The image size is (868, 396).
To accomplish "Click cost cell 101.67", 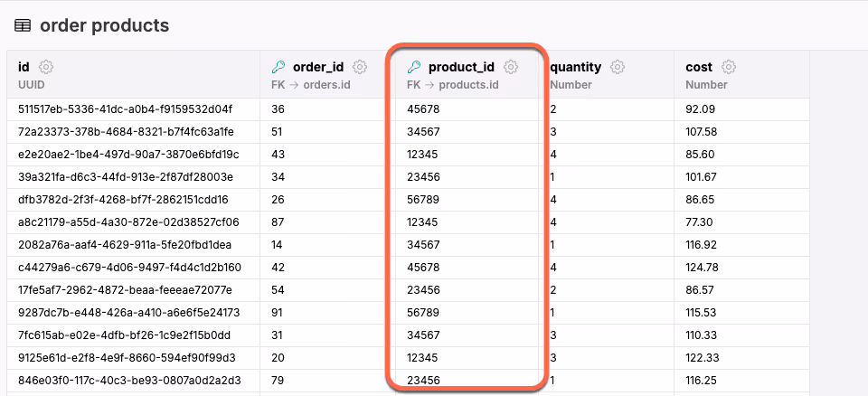I will 741,177.
